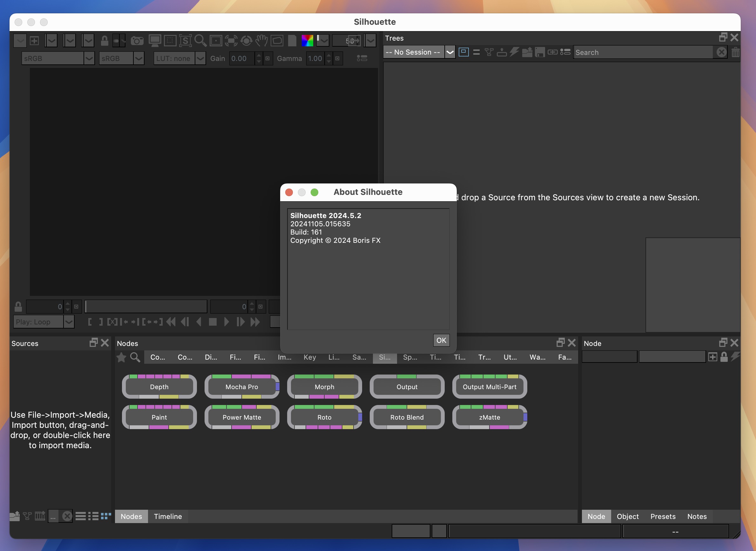Click the Search field in Trees panel
Viewport: 756px width, 551px height.
point(646,52)
